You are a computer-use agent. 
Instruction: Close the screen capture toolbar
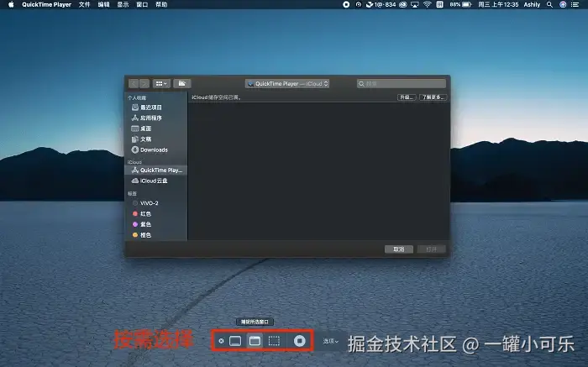(221, 341)
